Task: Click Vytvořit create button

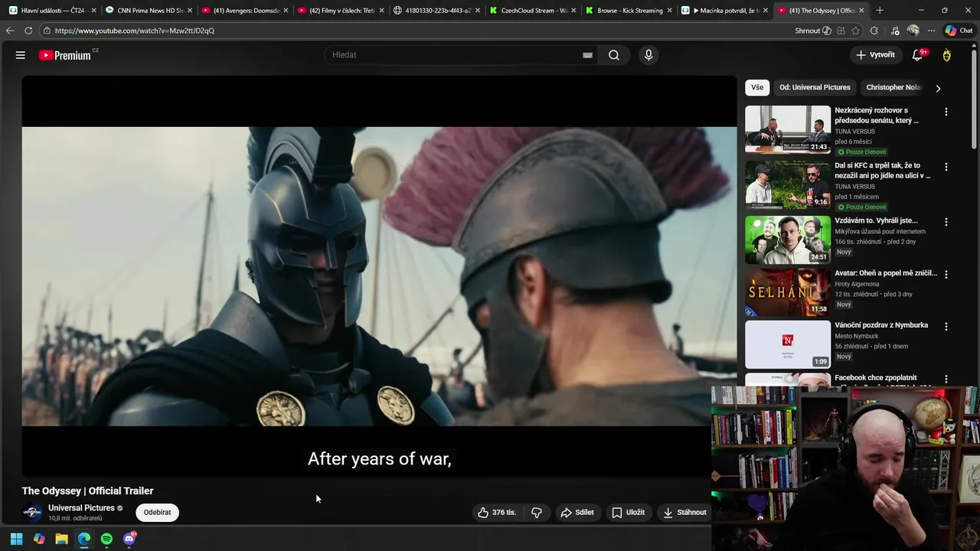Action: click(875, 55)
